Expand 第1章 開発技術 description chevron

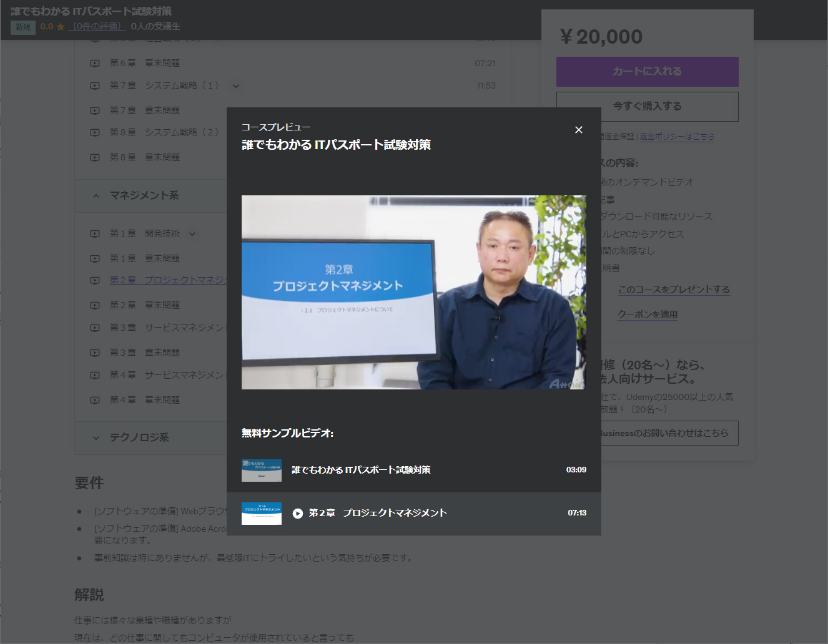click(192, 234)
